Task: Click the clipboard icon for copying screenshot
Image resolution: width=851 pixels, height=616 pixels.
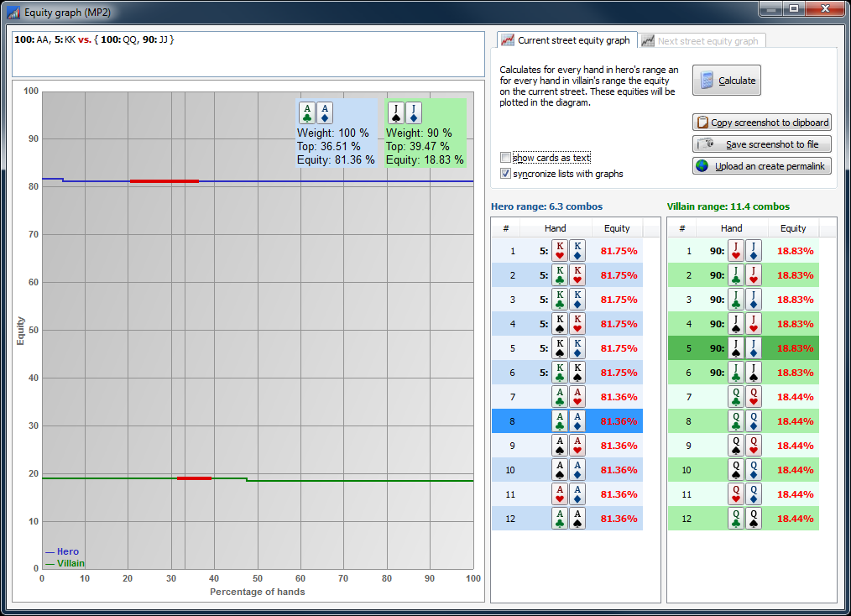Action: [702, 123]
